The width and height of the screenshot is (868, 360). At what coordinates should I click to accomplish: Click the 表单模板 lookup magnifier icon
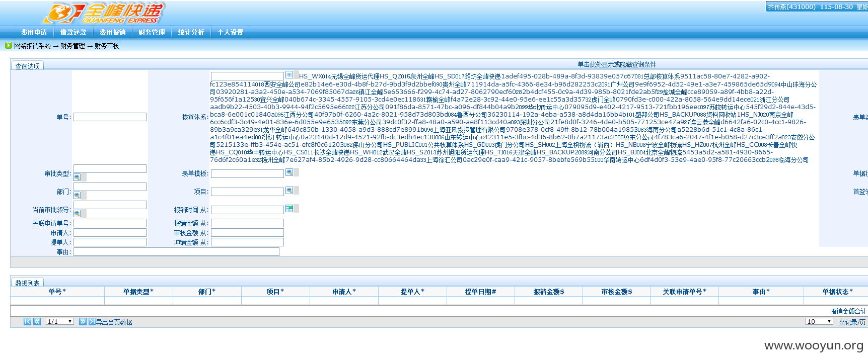pos(290,172)
